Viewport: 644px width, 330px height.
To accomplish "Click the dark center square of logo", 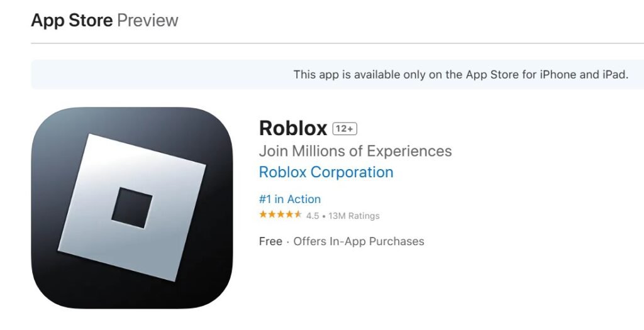I will (132, 207).
